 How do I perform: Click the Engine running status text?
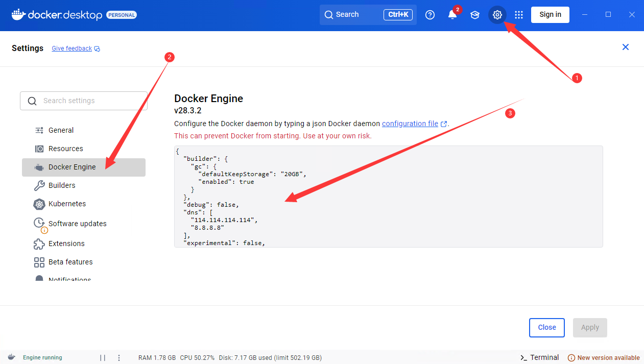42,358
